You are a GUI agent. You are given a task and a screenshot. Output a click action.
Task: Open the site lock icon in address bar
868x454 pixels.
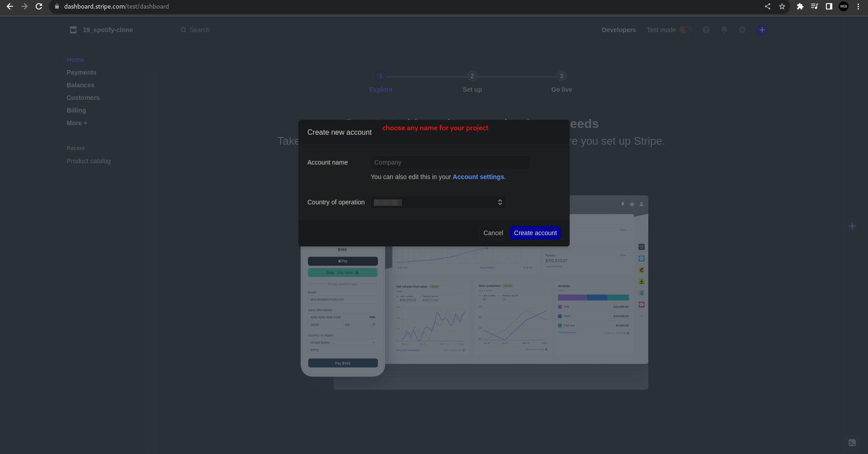pyautogui.click(x=57, y=6)
